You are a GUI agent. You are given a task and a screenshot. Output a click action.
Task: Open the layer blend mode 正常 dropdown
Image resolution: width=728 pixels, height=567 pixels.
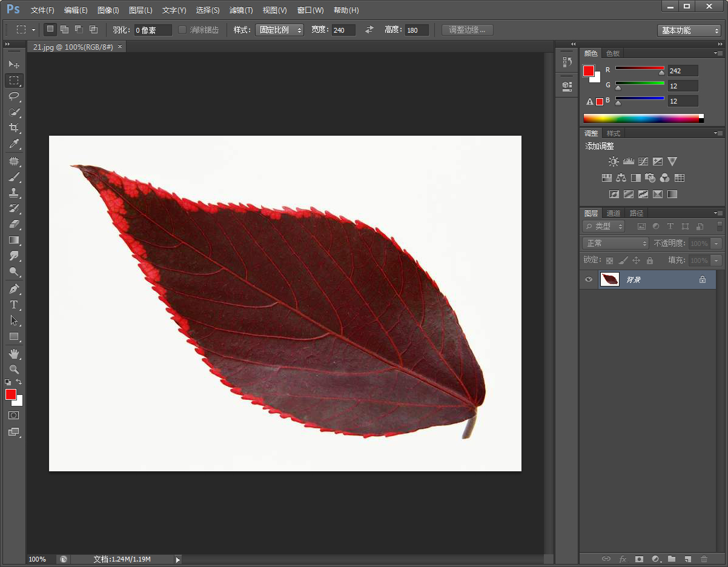click(615, 243)
